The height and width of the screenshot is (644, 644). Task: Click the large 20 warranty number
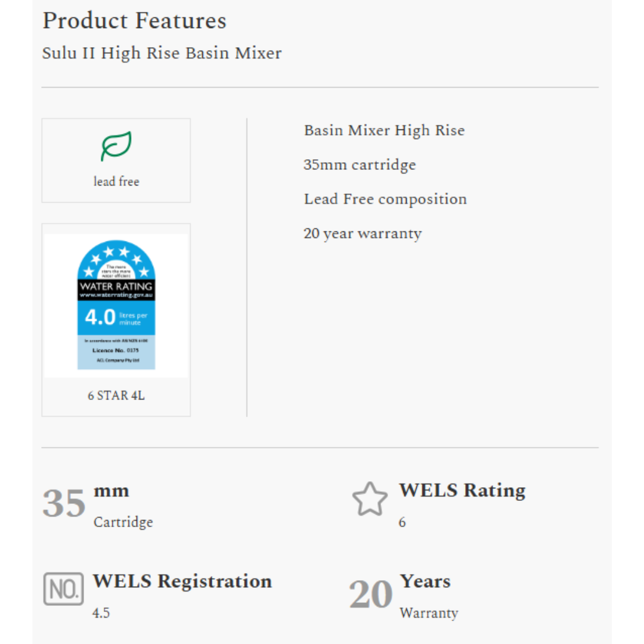371,595
